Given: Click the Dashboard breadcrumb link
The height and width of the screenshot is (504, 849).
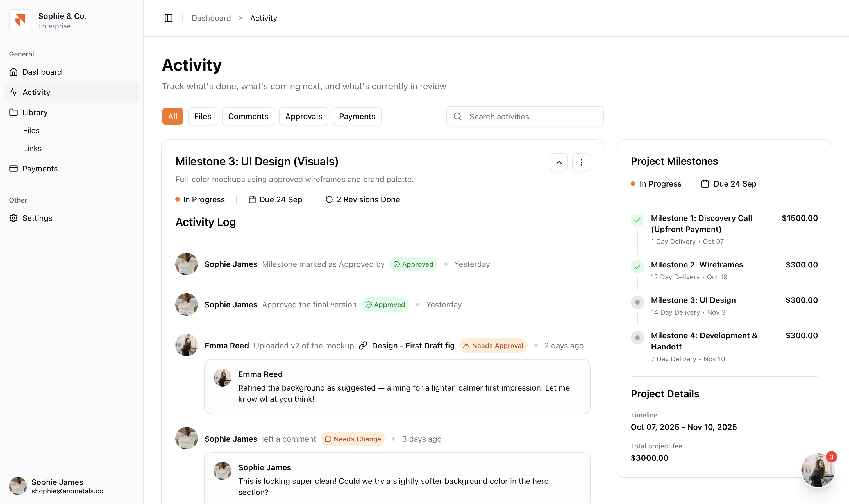Looking at the screenshot, I should point(211,18).
